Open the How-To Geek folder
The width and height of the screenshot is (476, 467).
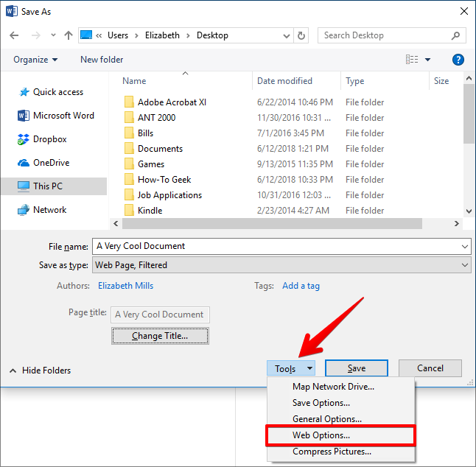point(164,180)
